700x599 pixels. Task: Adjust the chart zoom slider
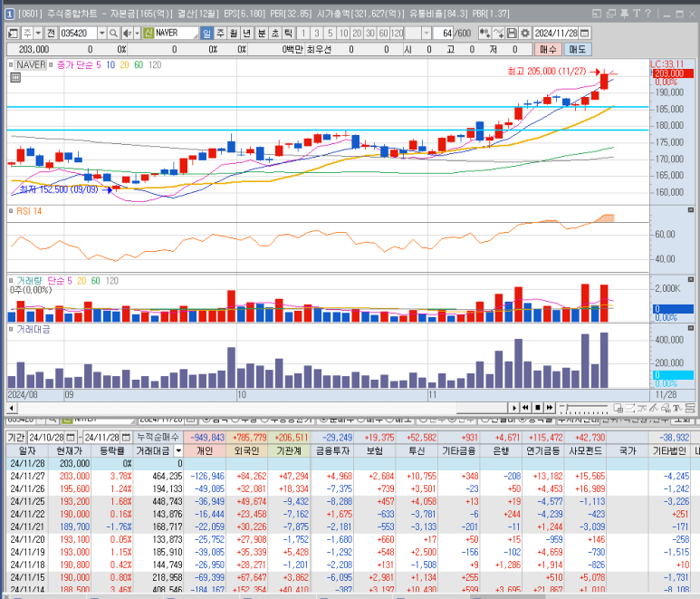tap(584, 408)
